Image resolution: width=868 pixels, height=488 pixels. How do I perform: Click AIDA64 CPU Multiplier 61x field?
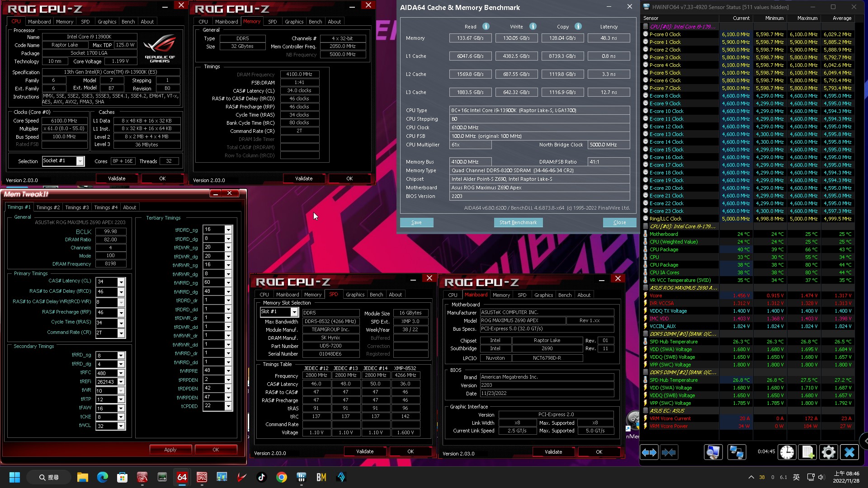pos(471,145)
